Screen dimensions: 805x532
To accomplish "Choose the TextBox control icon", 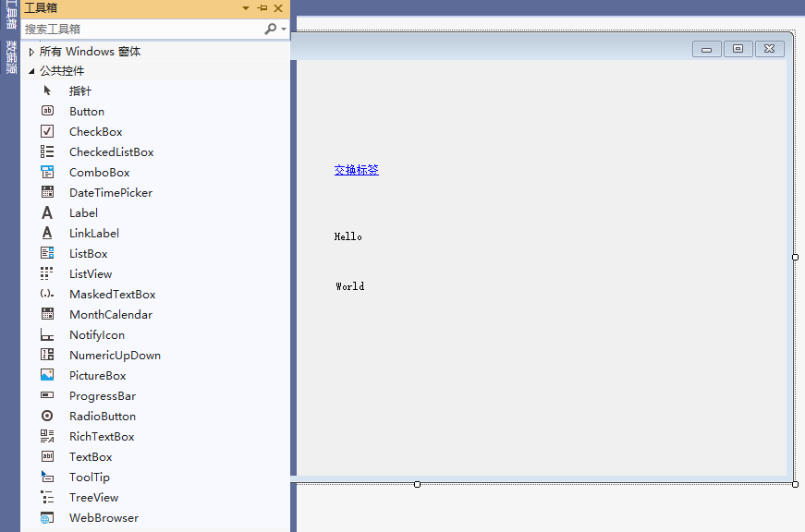I will pos(47,456).
